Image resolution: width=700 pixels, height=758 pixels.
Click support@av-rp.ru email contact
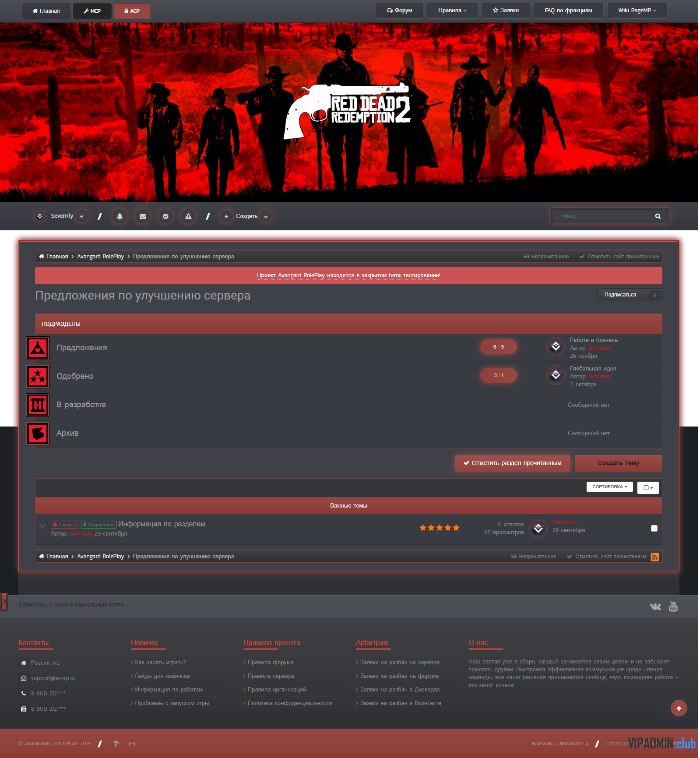coord(53,678)
